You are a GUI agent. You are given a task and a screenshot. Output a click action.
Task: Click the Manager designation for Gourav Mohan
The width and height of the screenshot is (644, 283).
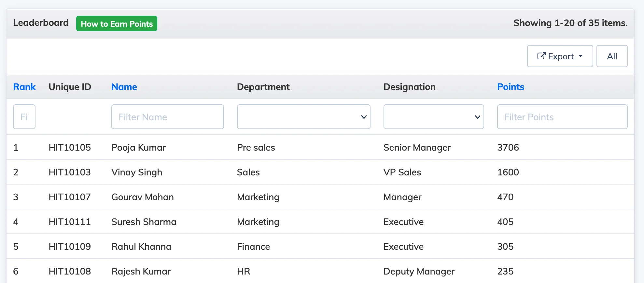pyautogui.click(x=402, y=197)
